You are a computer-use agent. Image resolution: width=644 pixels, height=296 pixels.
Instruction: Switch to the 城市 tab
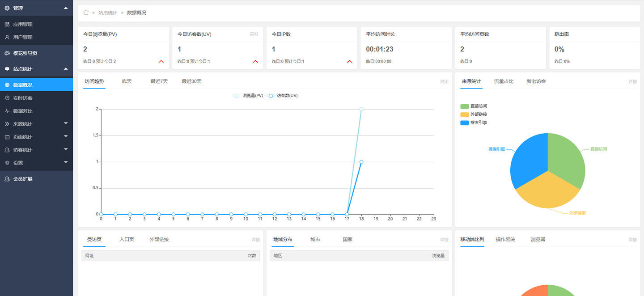[315, 240]
